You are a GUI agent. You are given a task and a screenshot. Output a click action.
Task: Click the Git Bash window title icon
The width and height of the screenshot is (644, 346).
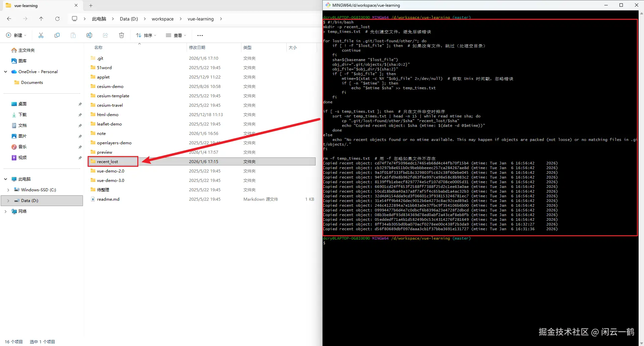click(x=328, y=5)
